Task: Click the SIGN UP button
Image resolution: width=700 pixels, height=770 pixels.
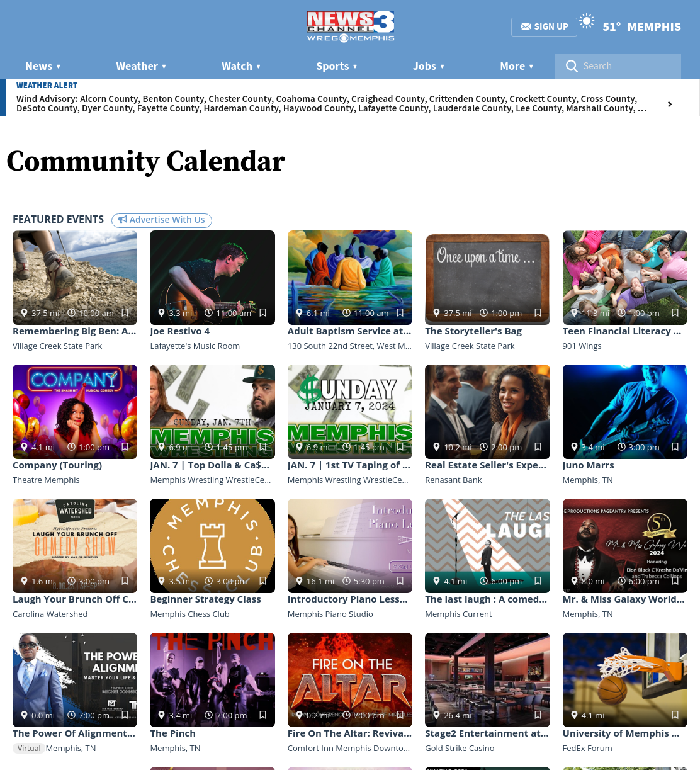Action: pos(545,26)
